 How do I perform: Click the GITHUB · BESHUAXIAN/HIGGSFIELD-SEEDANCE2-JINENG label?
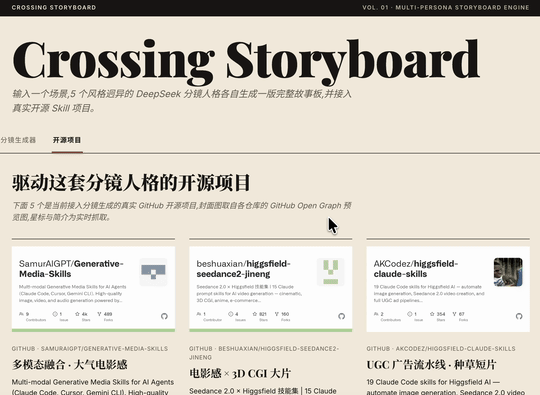pos(264,353)
